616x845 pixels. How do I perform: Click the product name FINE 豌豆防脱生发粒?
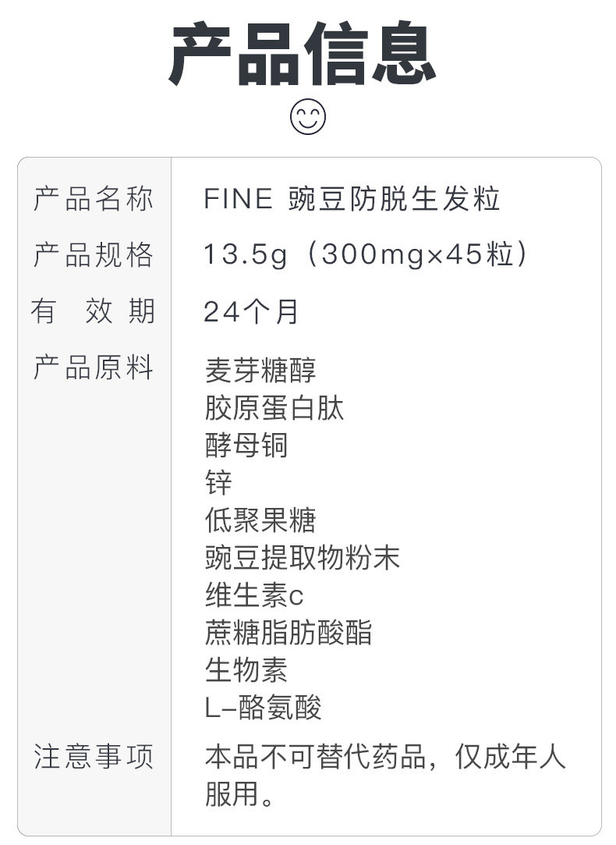[352, 200]
